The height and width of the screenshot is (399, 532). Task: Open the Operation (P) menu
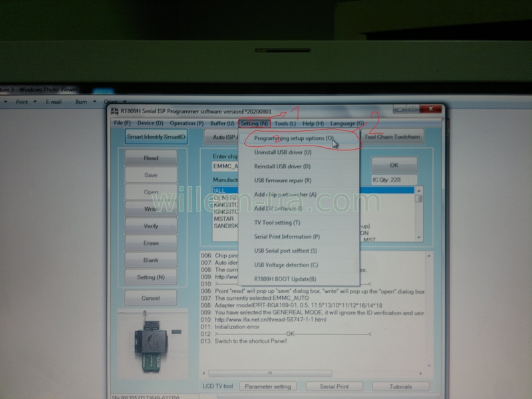pyautogui.click(x=187, y=123)
